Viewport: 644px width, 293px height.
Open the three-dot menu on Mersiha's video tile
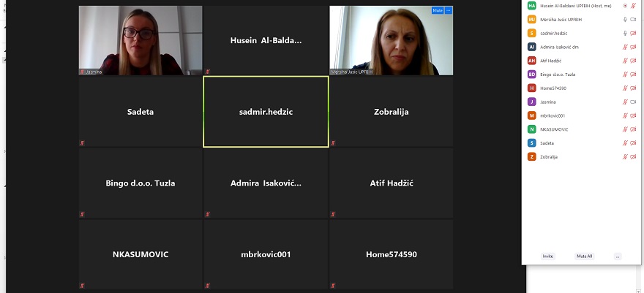(449, 10)
